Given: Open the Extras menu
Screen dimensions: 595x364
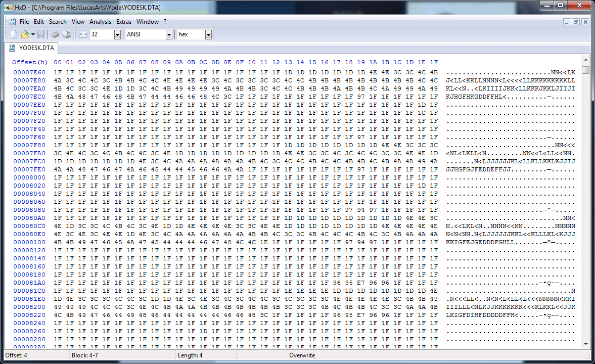Looking at the screenshot, I should (x=124, y=22).
